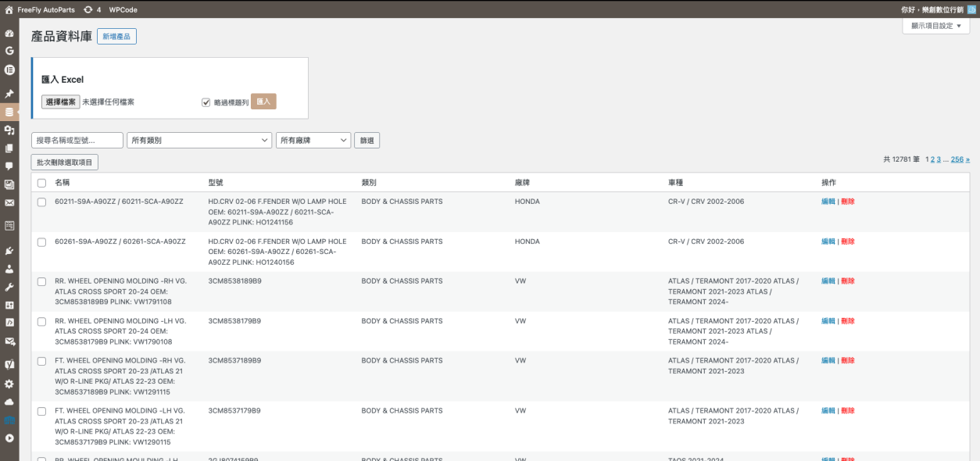Expand the 顯示項目設定 screen options

click(935, 26)
